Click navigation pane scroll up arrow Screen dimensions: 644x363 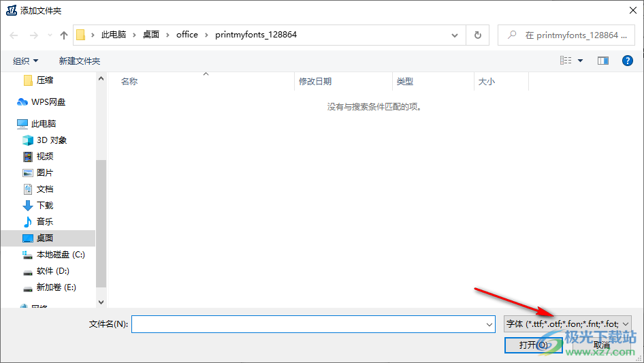(101, 78)
